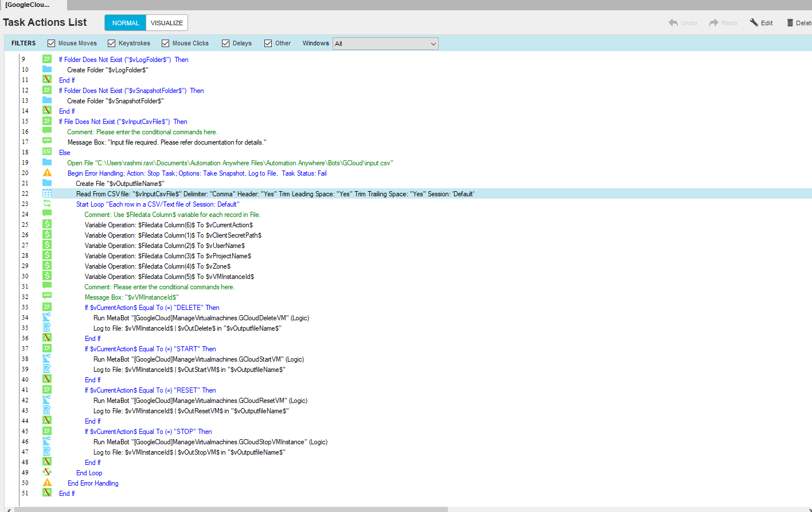Open the Windows filter dropdown
Screen dimensions: 812x512
(385, 44)
